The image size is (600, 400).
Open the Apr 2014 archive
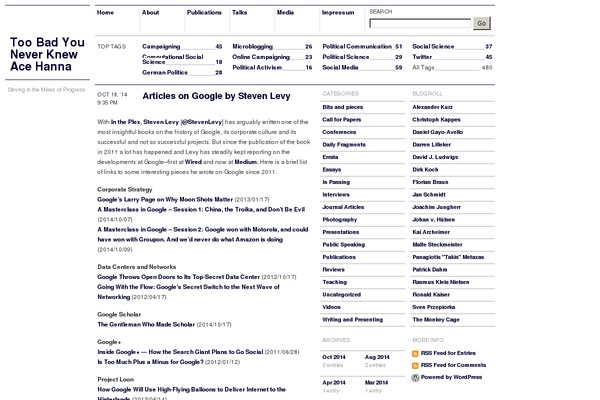[x=334, y=383]
